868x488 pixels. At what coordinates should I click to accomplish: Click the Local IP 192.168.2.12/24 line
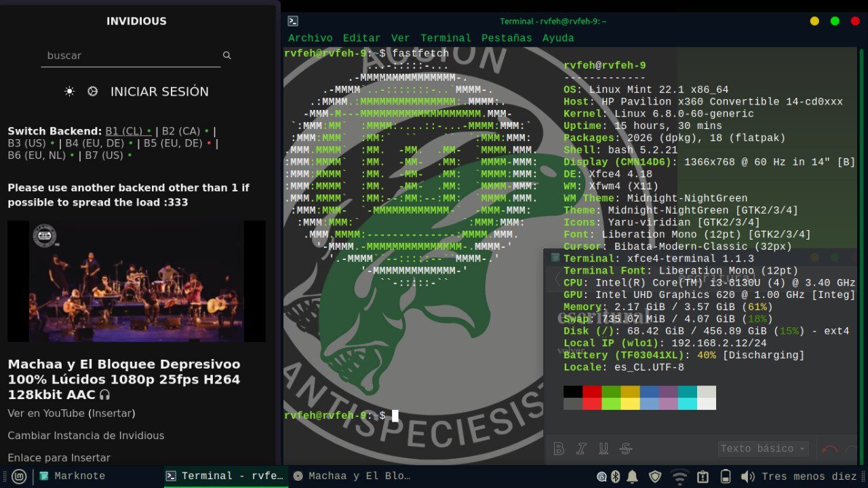coord(665,343)
